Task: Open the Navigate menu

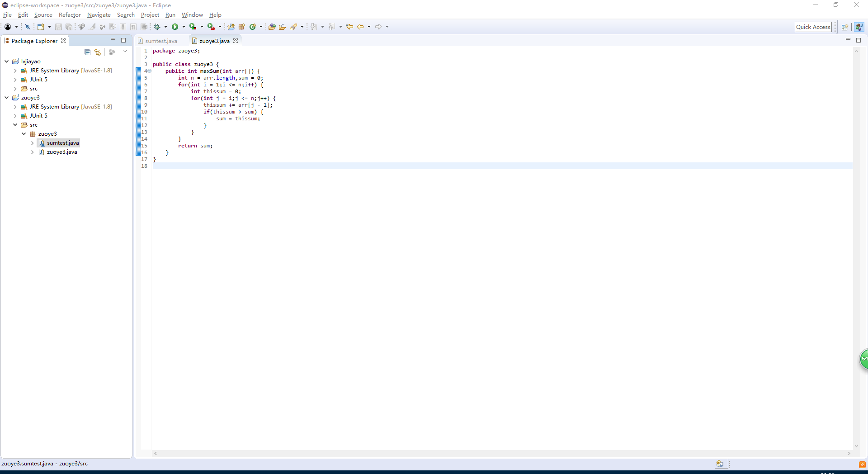Action: (x=99, y=15)
